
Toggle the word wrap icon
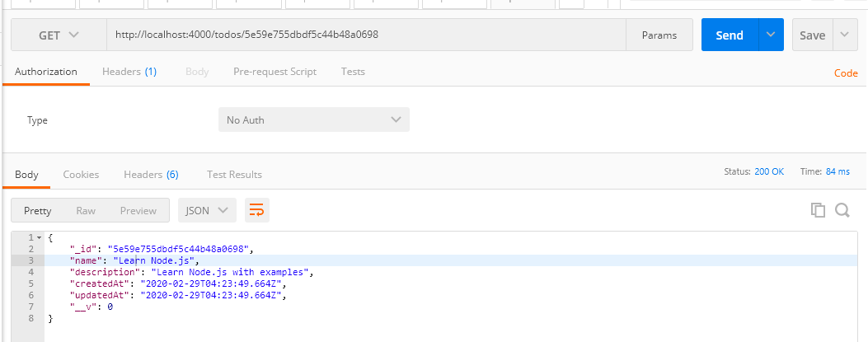pyautogui.click(x=257, y=210)
